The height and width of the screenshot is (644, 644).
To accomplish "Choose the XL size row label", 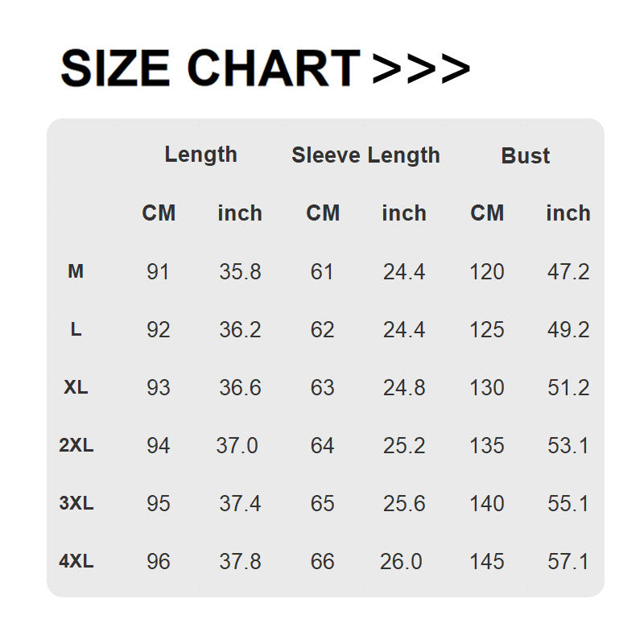I will tap(76, 387).
